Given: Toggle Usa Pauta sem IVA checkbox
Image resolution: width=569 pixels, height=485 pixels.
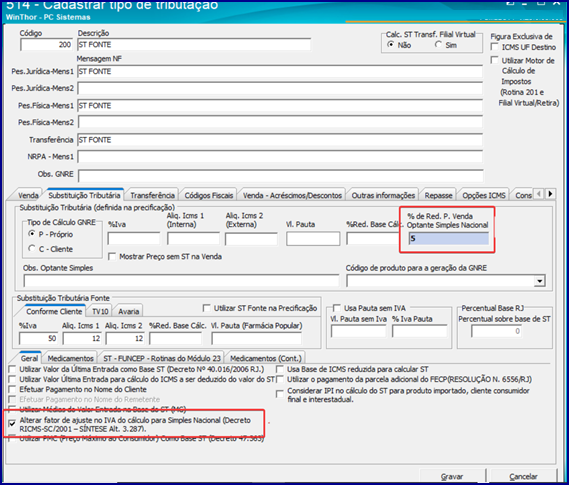Looking at the screenshot, I should click(x=336, y=308).
